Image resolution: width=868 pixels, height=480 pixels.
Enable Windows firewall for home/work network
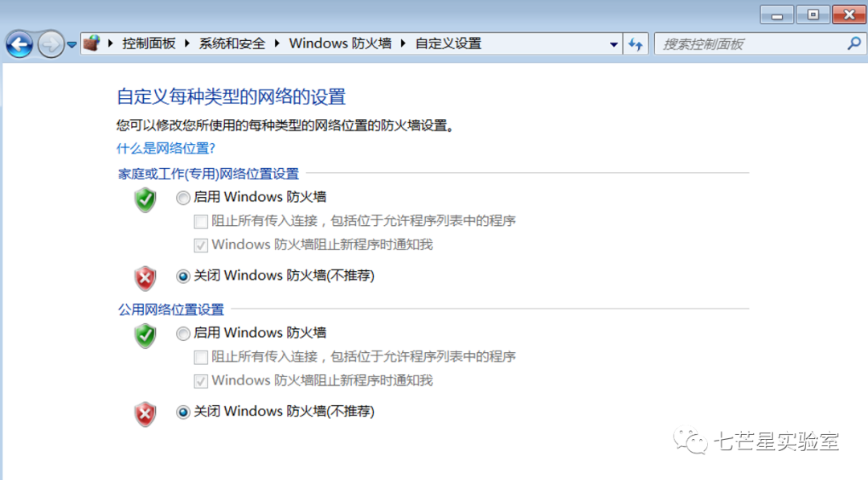(x=183, y=198)
